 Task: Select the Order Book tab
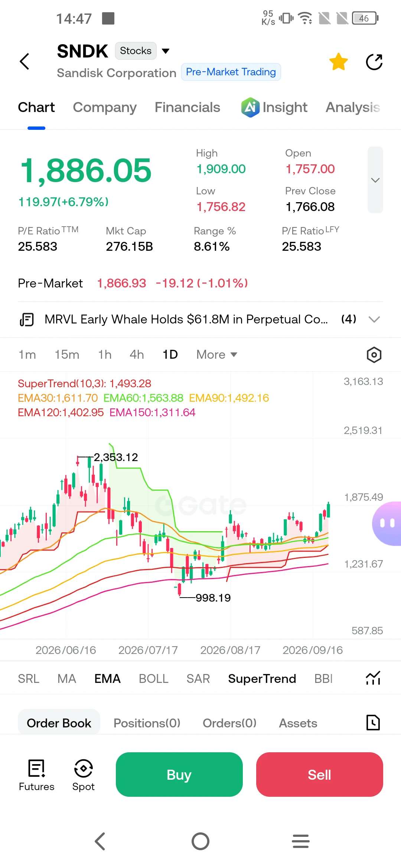point(59,723)
